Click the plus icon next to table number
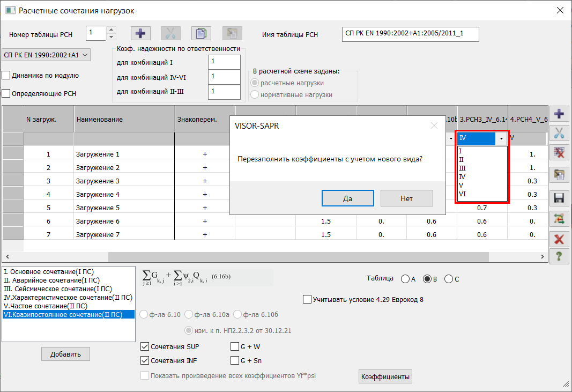Image resolution: width=572 pixels, height=392 pixels. [140, 33]
